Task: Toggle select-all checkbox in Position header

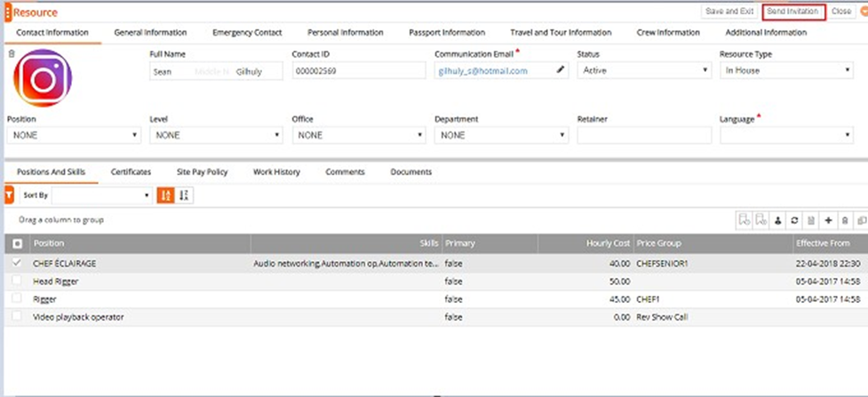Action: (x=19, y=243)
